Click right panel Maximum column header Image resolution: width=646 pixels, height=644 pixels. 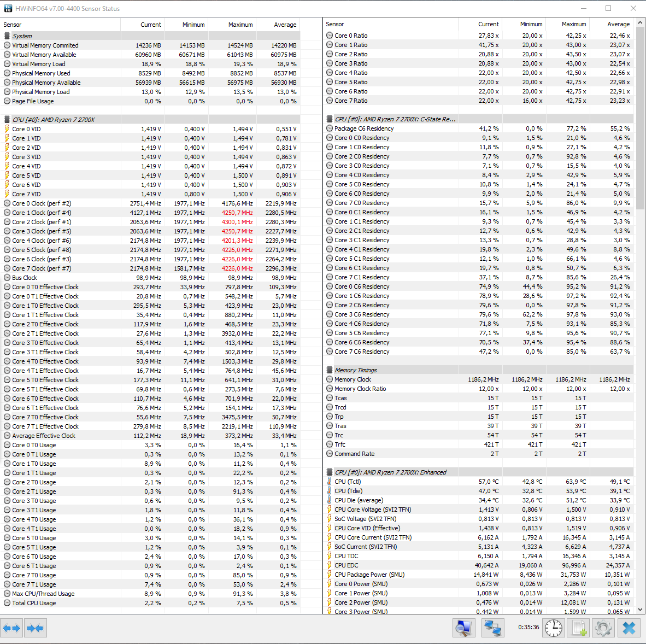coord(568,24)
